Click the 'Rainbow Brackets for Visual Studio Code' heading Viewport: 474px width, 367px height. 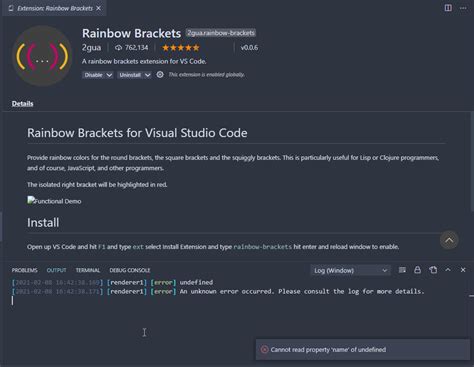(137, 133)
